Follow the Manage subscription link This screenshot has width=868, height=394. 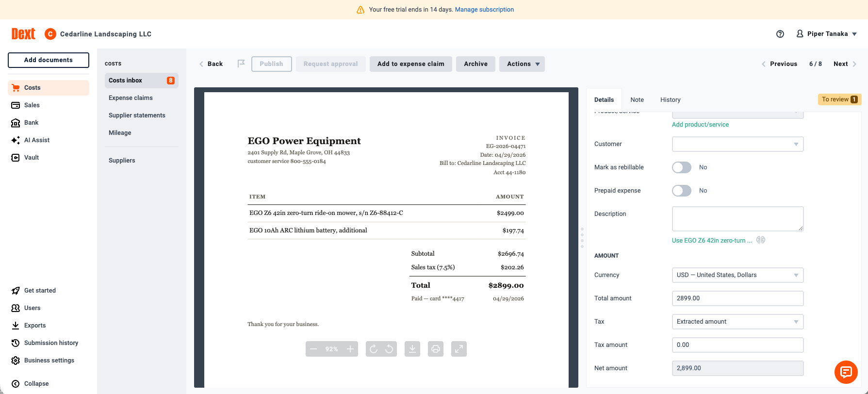tap(484, 10)
